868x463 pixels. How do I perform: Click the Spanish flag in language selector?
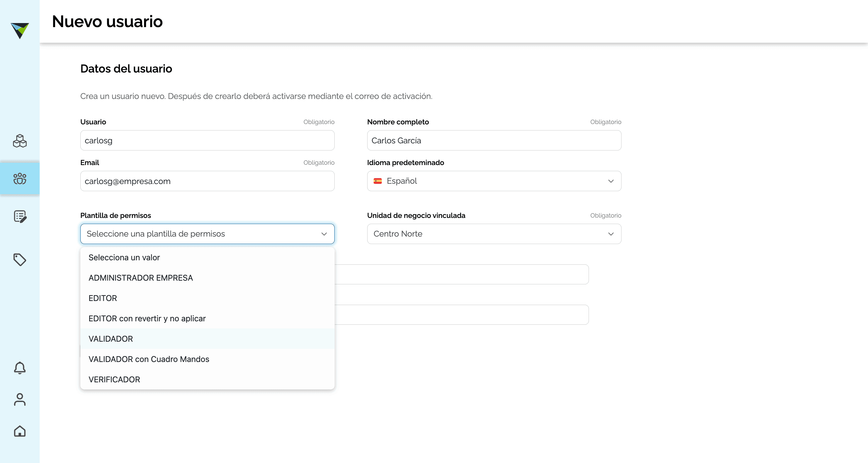pyautogui.click(x=378, y=181)
